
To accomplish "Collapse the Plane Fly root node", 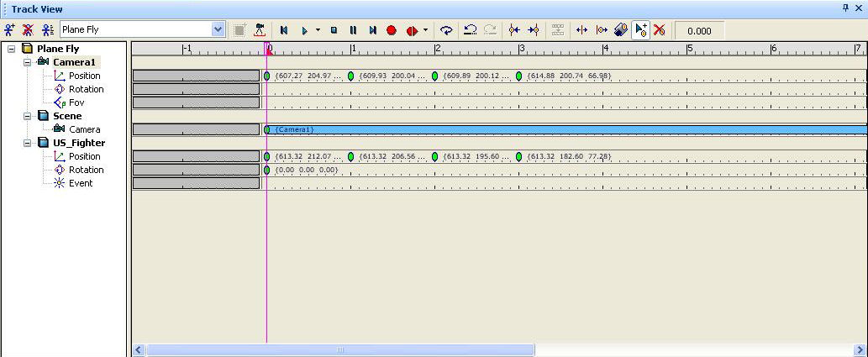I will coord(12,50).
